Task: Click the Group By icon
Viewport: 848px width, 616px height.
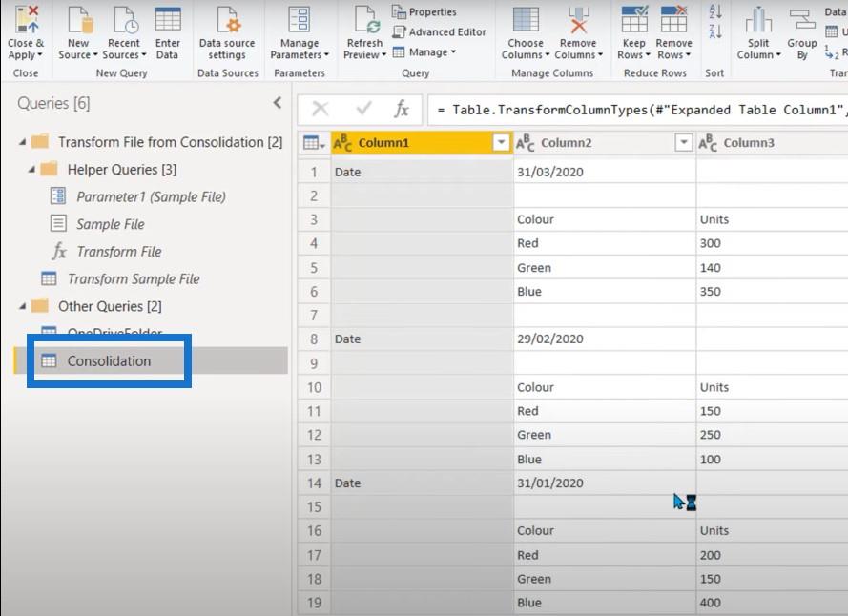Action: click(x=802, y=19)
